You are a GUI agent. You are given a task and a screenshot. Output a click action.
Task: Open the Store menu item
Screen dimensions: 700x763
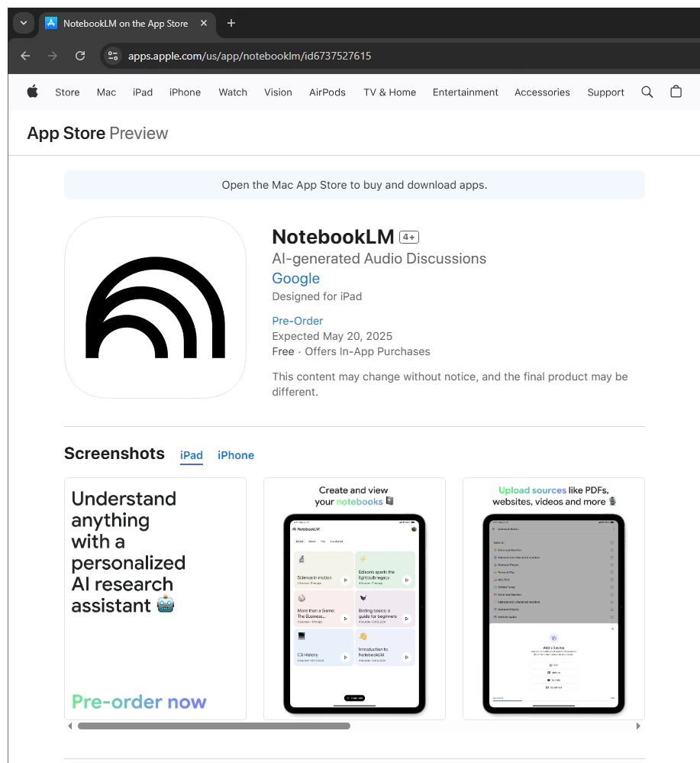pos(67,92)
